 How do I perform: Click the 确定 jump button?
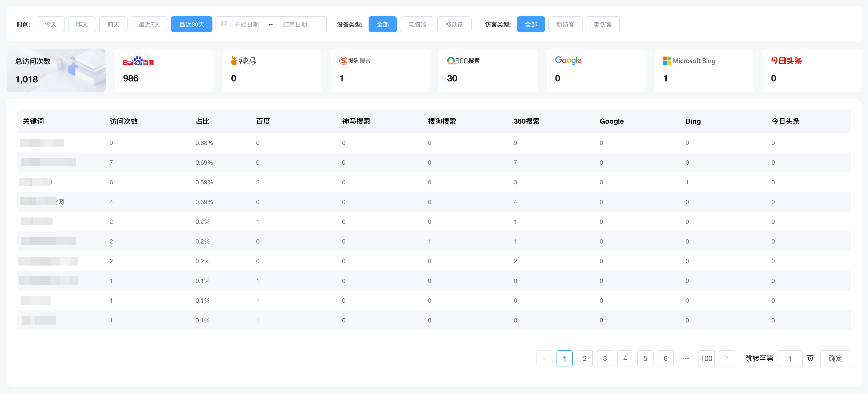point(835,358)
